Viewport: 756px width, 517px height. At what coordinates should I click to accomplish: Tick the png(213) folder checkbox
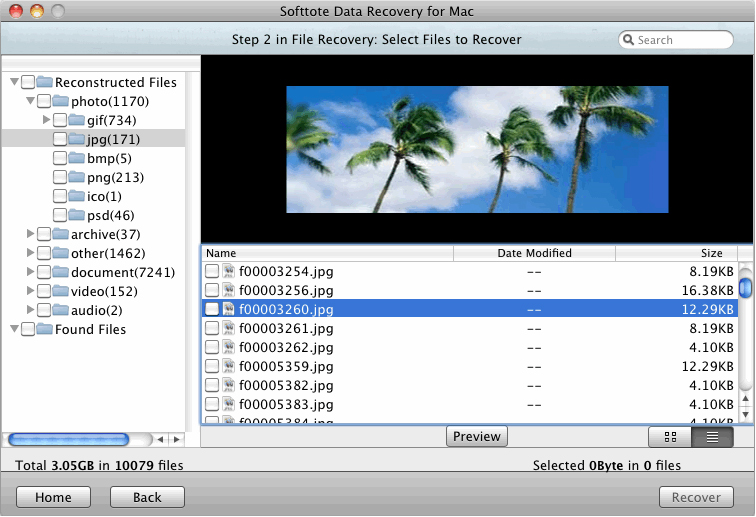tap(60, 177)
